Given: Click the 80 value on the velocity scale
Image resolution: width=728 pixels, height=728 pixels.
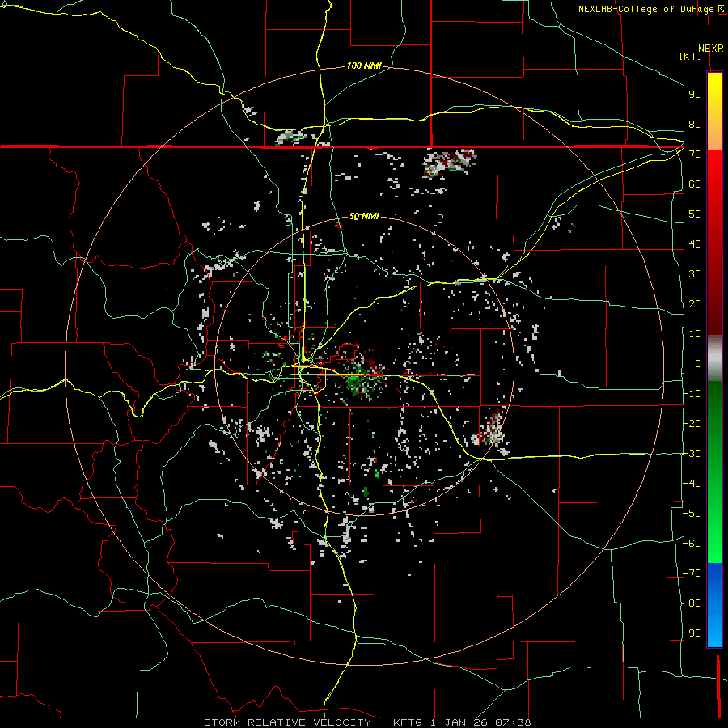Looking at the screenshot, I should coord(695,125).
